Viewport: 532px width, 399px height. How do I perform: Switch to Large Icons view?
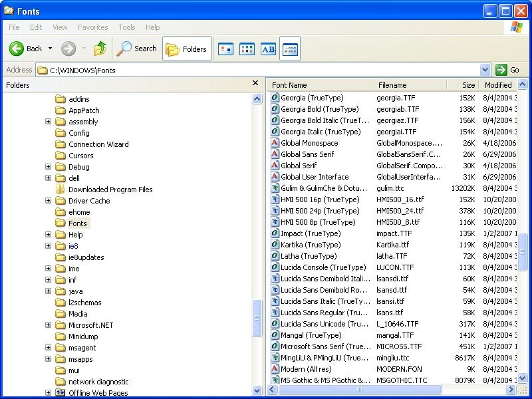point(225,49)
